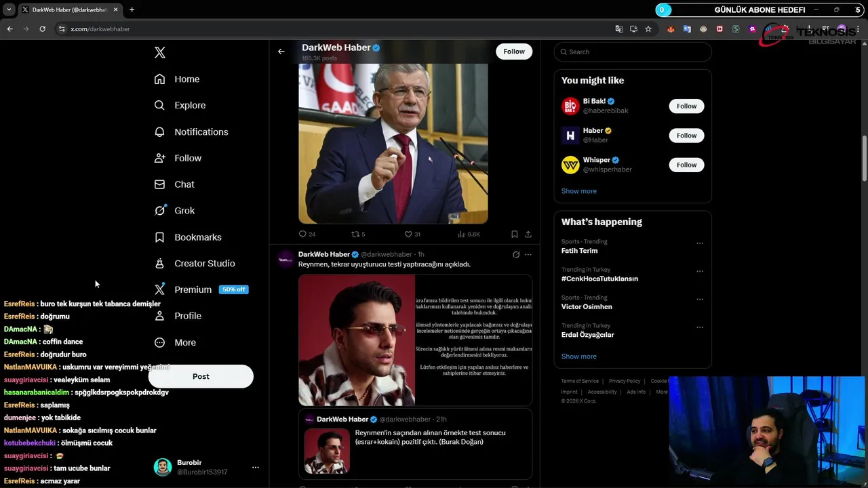Open options for Victor Osimhen trend
This screenshot has height=488, width=868.
coord(700,300)
